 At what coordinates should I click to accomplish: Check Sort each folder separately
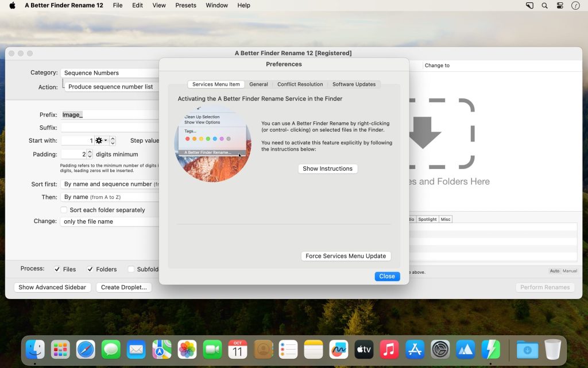pos(64,210)
